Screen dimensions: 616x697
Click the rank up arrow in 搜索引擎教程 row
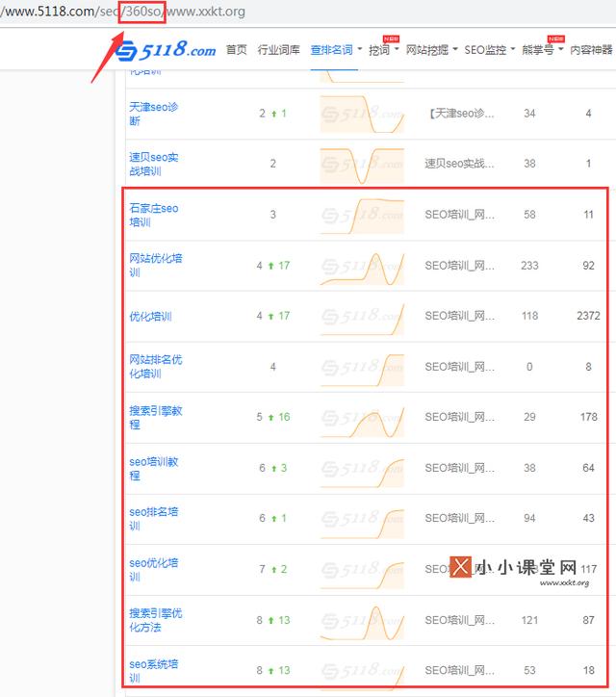(270, 418)
